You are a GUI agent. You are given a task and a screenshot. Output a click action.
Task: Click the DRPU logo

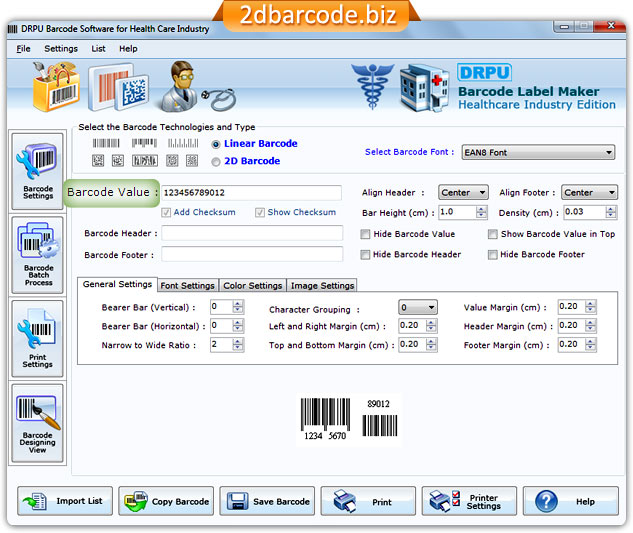[x=484, y=73]
